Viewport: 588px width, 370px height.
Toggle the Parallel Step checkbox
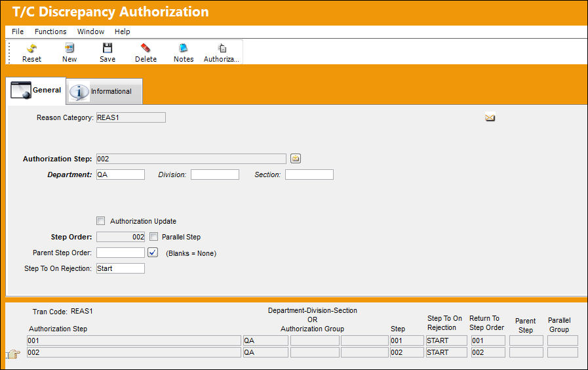click(153, 236)
